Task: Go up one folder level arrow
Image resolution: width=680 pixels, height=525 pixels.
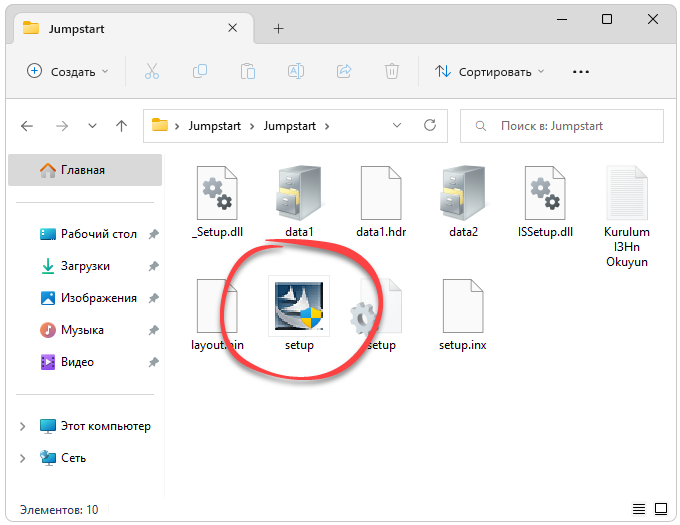Action: point(121,126)
